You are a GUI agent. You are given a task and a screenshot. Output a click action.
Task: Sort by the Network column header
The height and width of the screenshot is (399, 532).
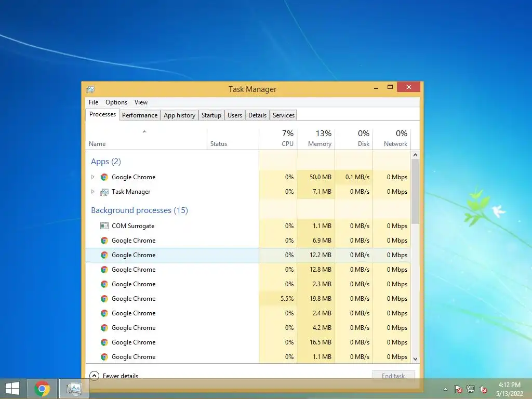pyautogui.click(x=392, y=138)
